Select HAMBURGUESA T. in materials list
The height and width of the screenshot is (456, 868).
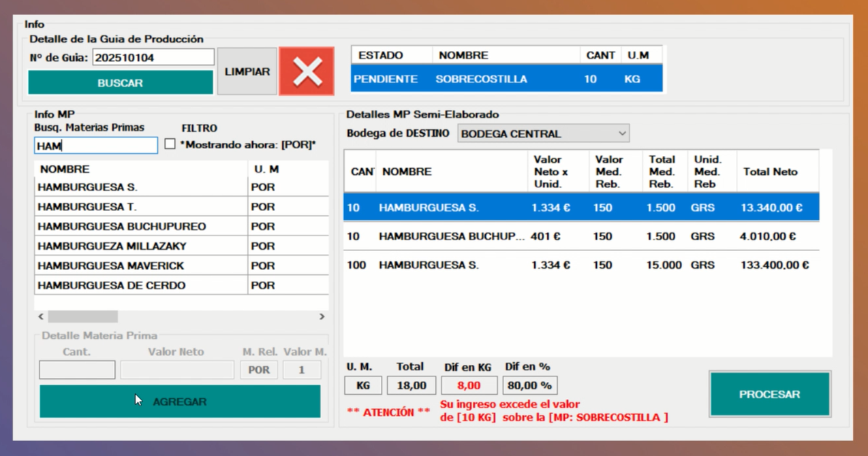(x=140, y=207)
